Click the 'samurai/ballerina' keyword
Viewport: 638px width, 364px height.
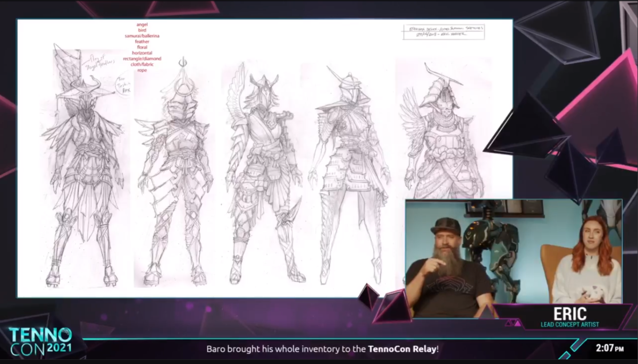click(x=142, y=36)
